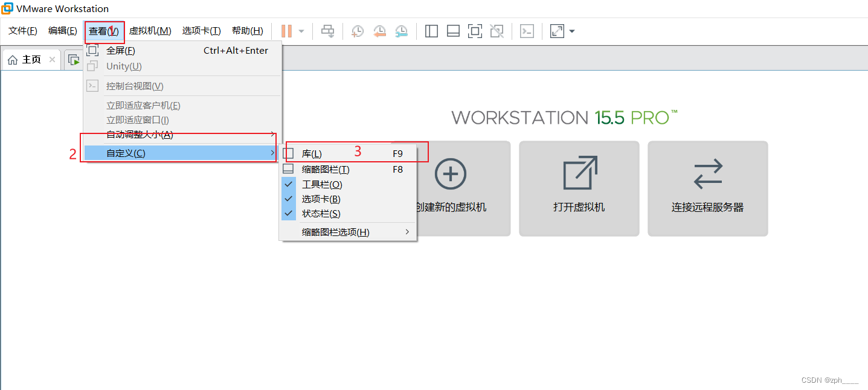868x390 pixels.
Task: Click the plus-circle create VM icon
Action: [451, 174]
